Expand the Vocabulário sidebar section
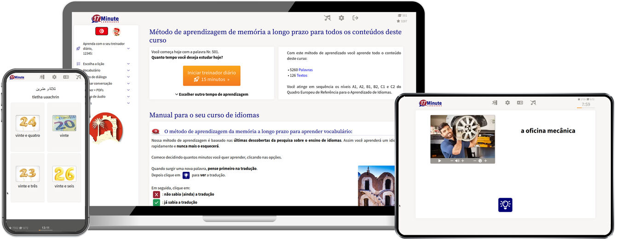This screenshot has width=644, height=245. (x=128, y=70)
